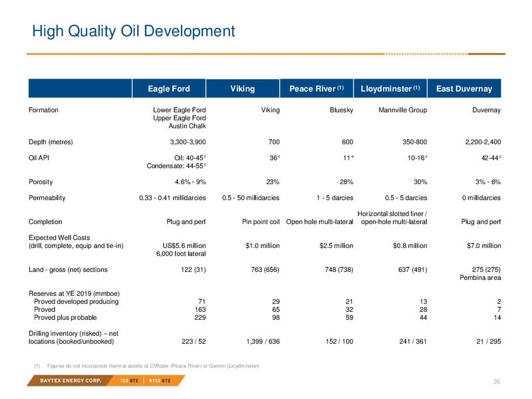Click drilling inventory '223 / 52'
This screenshot has width=532, height=399.
tap(194, 341)
